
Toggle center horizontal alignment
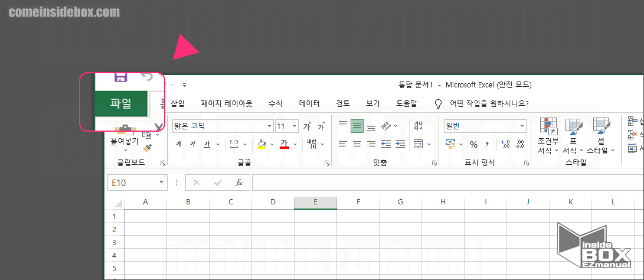357,144
